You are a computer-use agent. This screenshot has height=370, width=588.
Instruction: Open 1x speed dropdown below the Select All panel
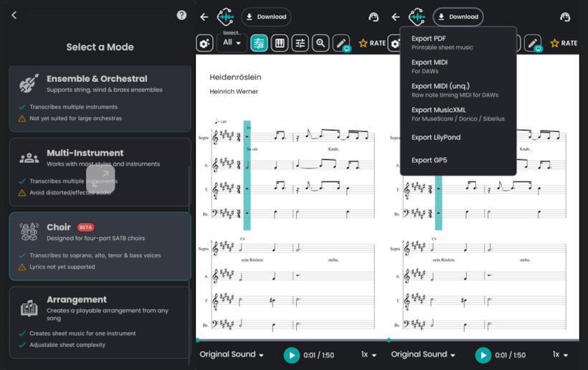point(369,355)
